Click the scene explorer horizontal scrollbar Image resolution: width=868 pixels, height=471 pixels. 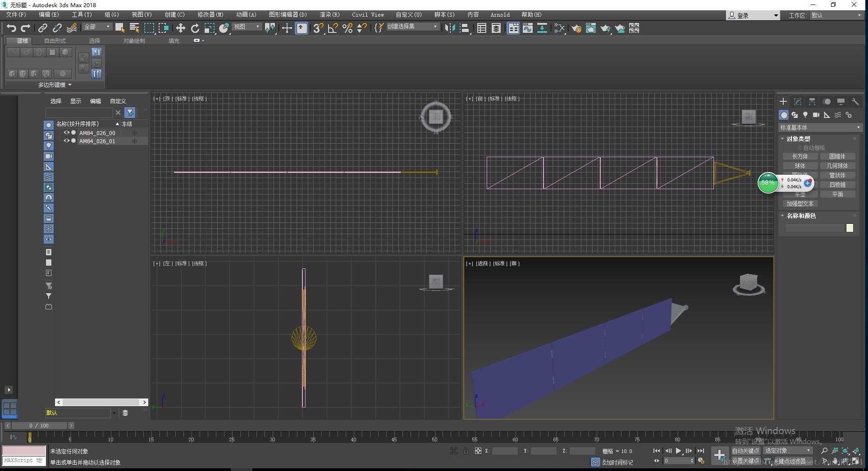tap(101, 402)
